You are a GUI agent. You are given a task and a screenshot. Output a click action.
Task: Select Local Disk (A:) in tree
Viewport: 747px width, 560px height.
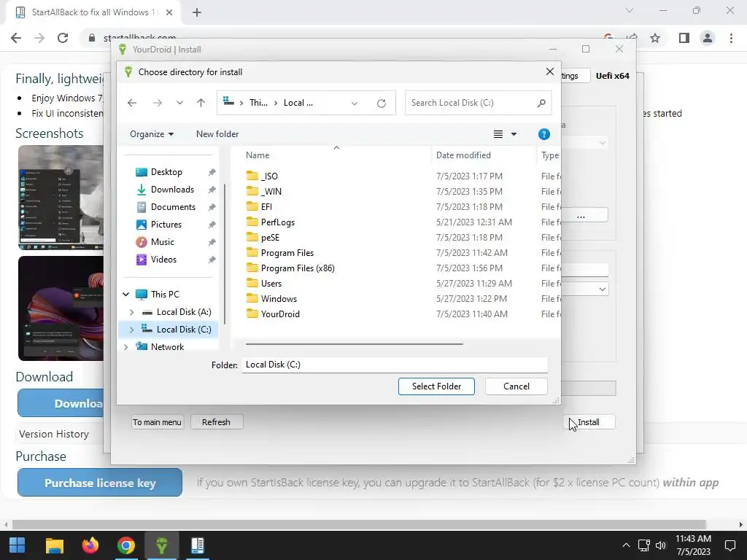tap(183, 312)
